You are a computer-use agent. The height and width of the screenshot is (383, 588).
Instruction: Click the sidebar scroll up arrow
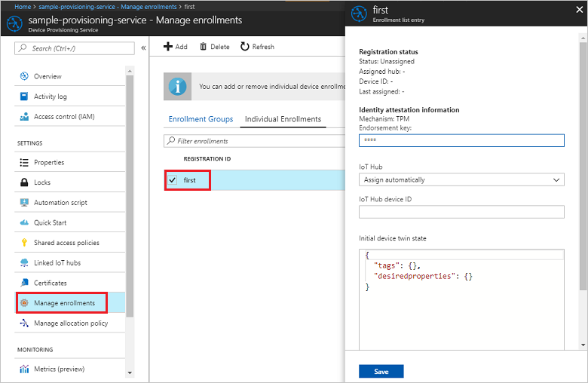click(x=130, y=71)
